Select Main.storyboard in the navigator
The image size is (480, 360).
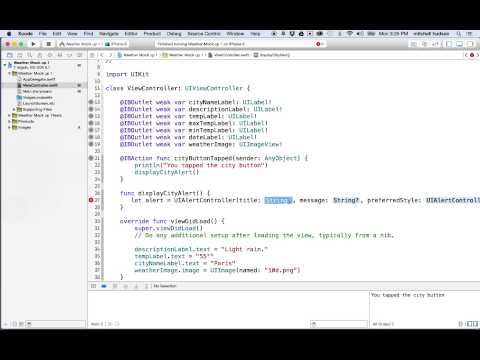[34, 91]
